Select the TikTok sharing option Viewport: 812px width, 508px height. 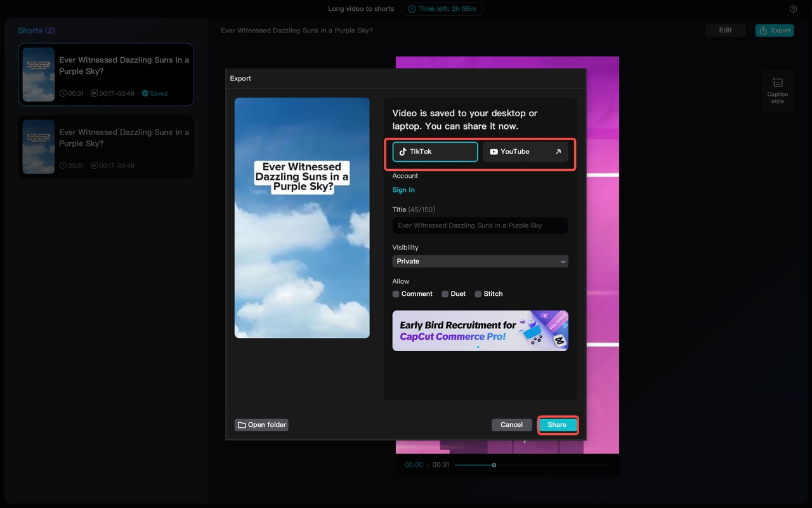click(434, 152)
